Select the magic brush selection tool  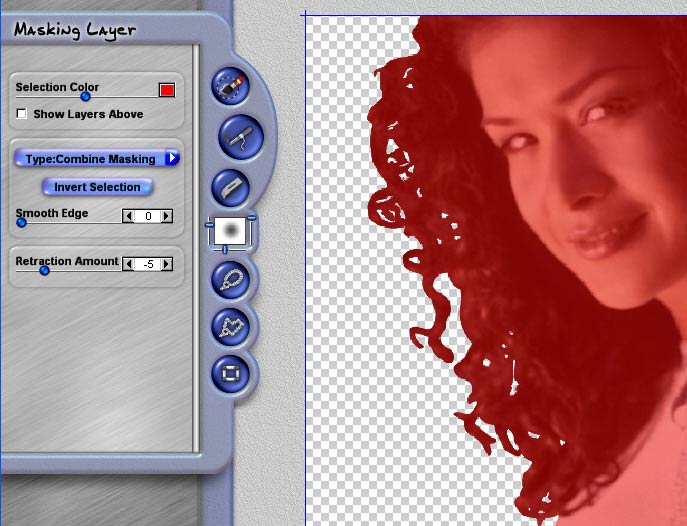click(x=230, y=86)
